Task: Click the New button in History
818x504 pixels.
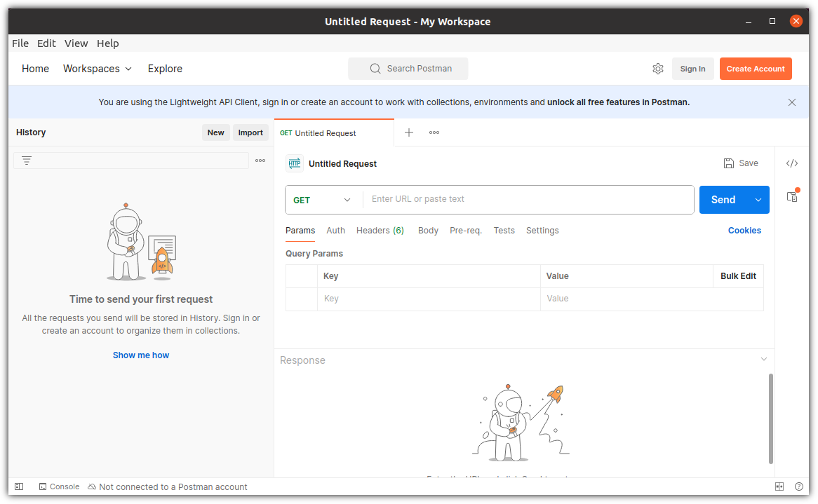Action: (215, 132)
